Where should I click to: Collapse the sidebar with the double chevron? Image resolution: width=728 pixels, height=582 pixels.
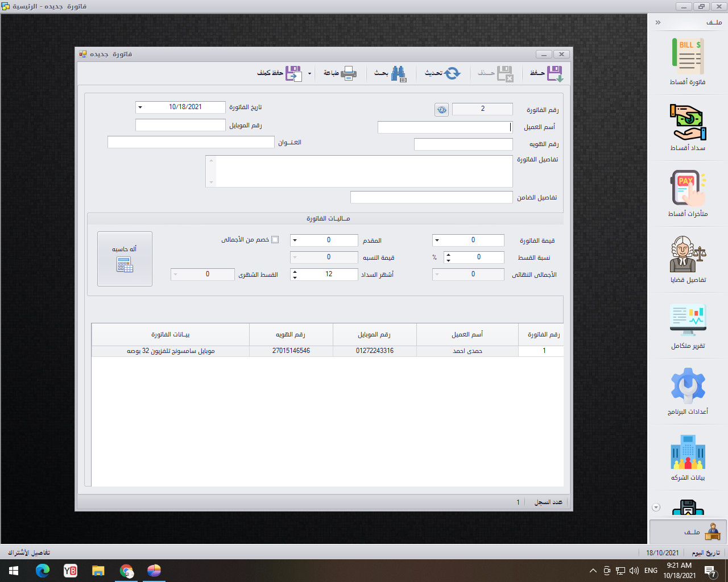click(x=658, y=23)
